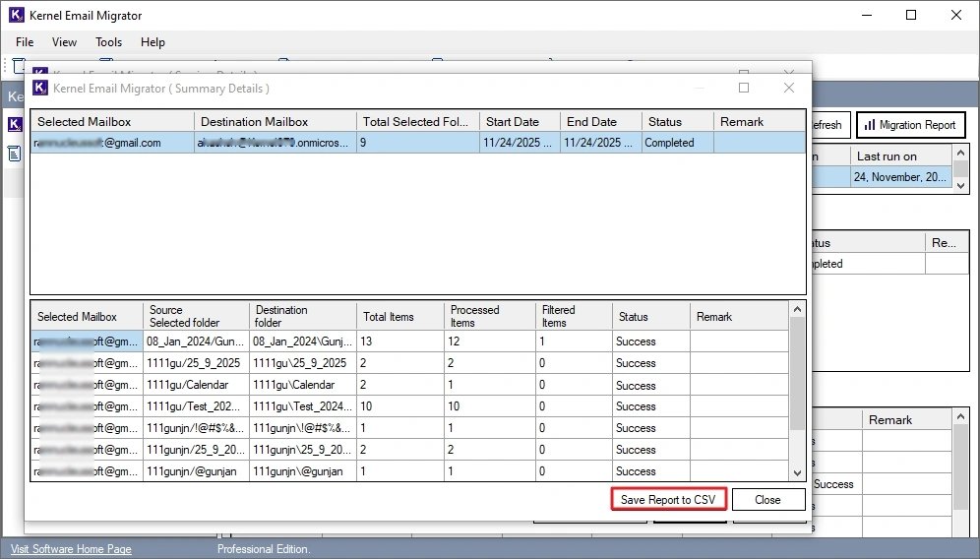Image resolution: width=980 pixels, height=559 pixels.
Task: Click the document icon in the main window left sidebar
Action: point(14,154)
